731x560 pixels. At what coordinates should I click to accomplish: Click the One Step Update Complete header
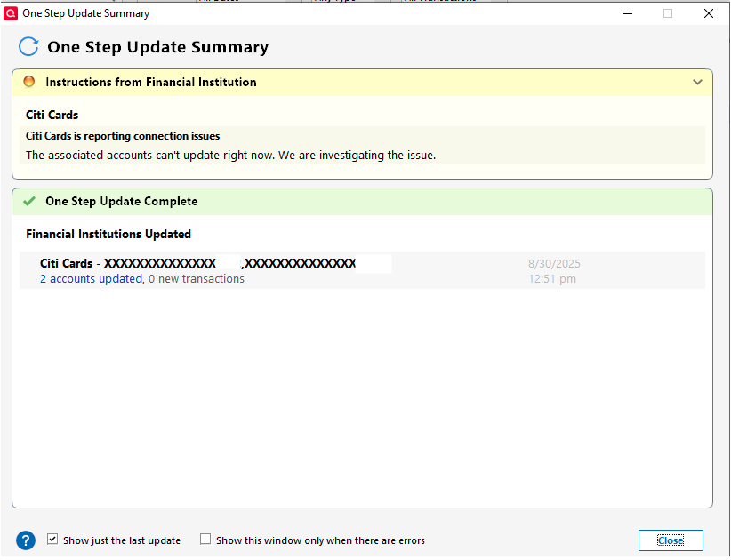pyautogui.click(x=362, y=202)
